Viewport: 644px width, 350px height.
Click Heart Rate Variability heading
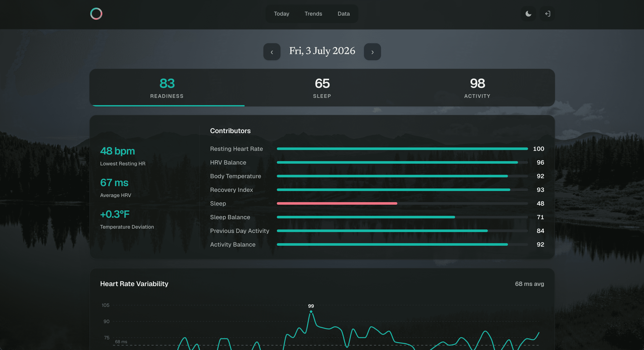tap(134, 284)
